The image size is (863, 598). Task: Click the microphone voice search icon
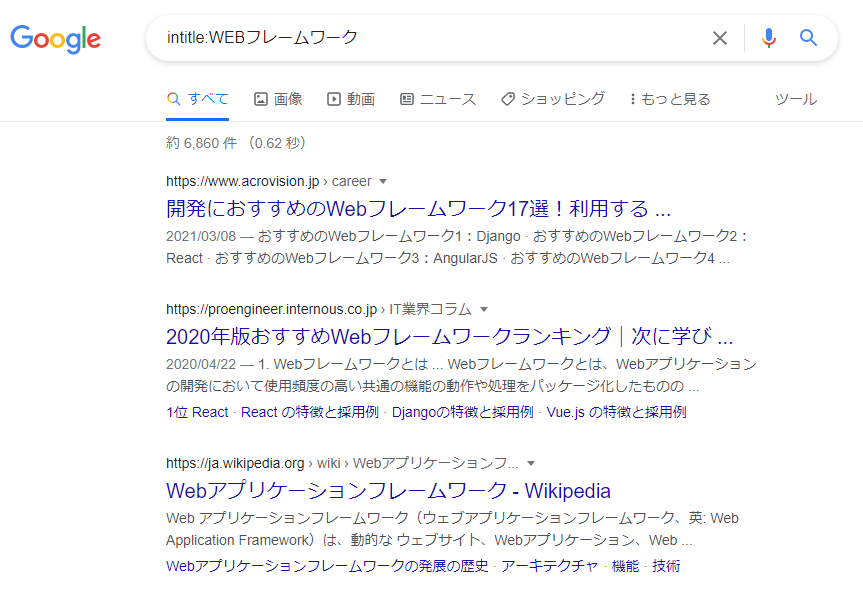768,38
